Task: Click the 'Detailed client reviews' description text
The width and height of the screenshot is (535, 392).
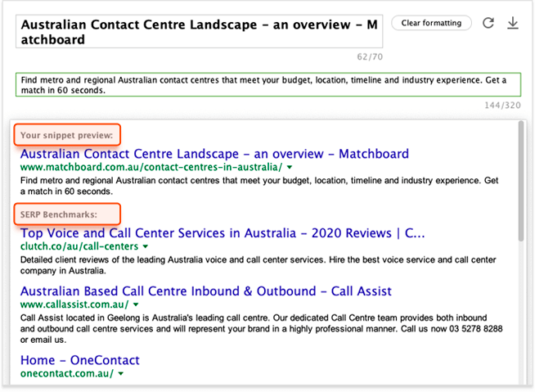Action: point(258,265)
